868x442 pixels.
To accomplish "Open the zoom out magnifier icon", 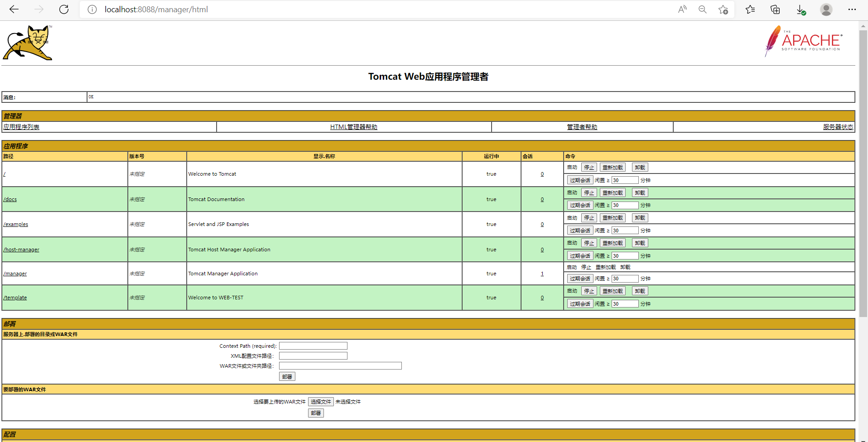I will click(703, 10).
